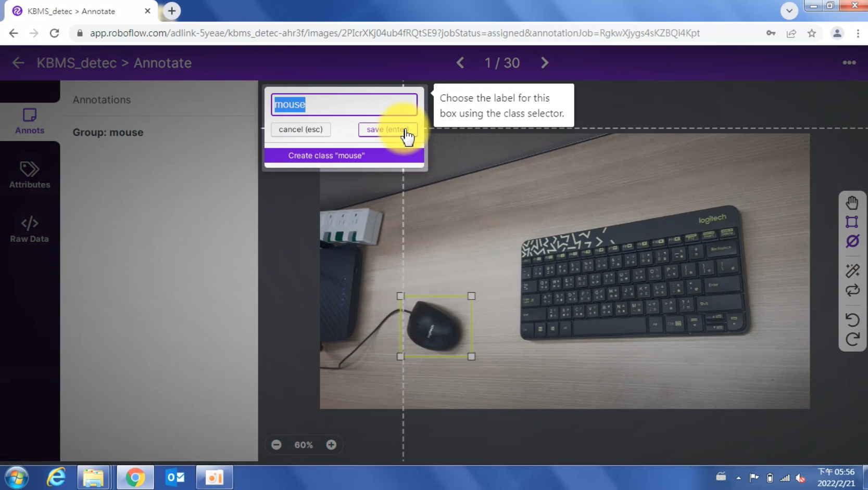Click the save (enter) button
This screenshot has height=490, width=868.
point(387,130)
